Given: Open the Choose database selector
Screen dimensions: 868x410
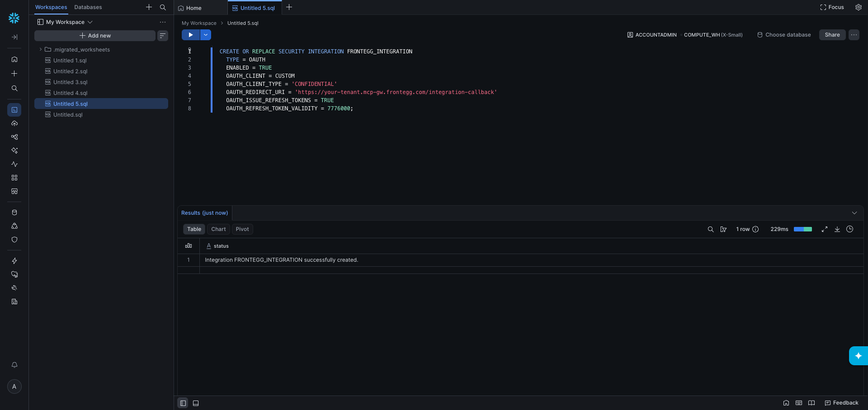Looking at the screenshot, I should 784,35.
